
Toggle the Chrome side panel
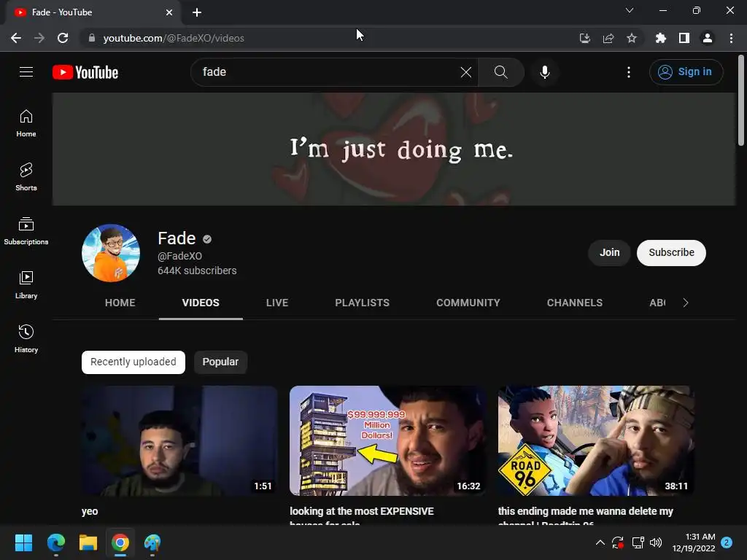click(684, 38)
